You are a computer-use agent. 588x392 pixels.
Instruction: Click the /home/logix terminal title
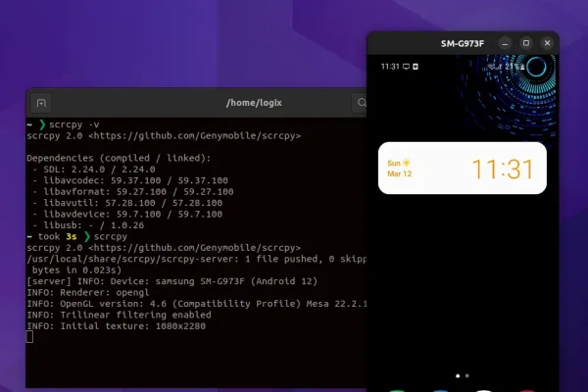[x=254, y=103]
